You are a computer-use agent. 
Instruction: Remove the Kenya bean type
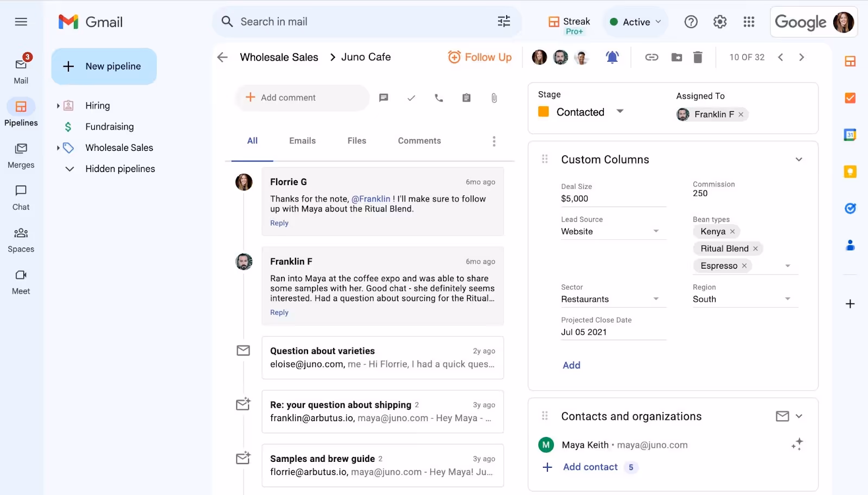(732, 231)
